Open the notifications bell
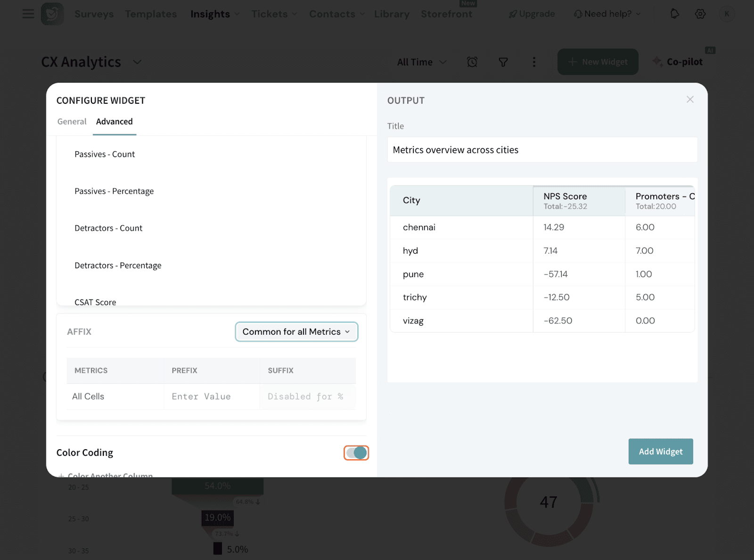The image size is (754, 560). [675, 14]
